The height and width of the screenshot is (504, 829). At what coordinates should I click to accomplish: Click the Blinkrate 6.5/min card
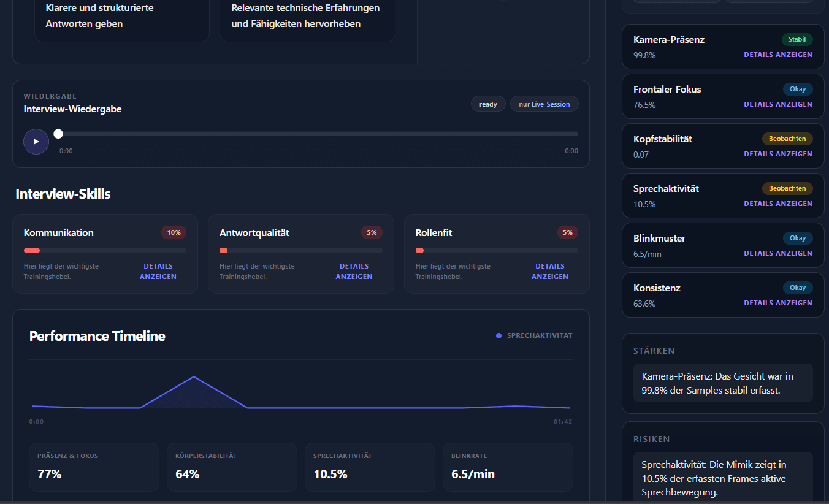[x=508, y=467]
